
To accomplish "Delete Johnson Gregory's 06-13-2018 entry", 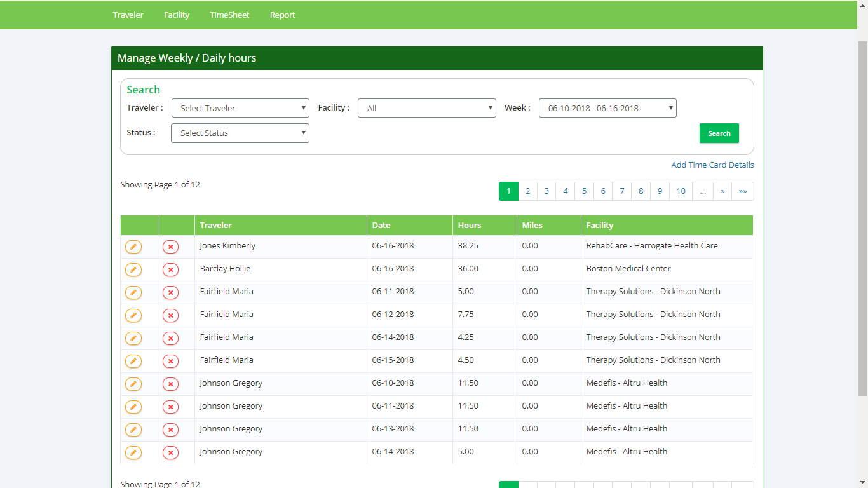I will tap(170, 430).
